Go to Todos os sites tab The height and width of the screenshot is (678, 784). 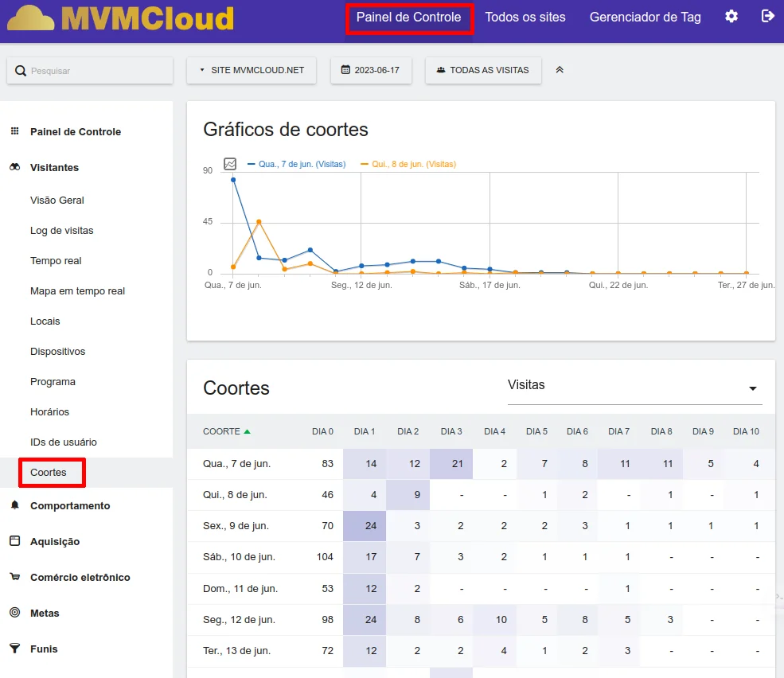tap(525, 18)
